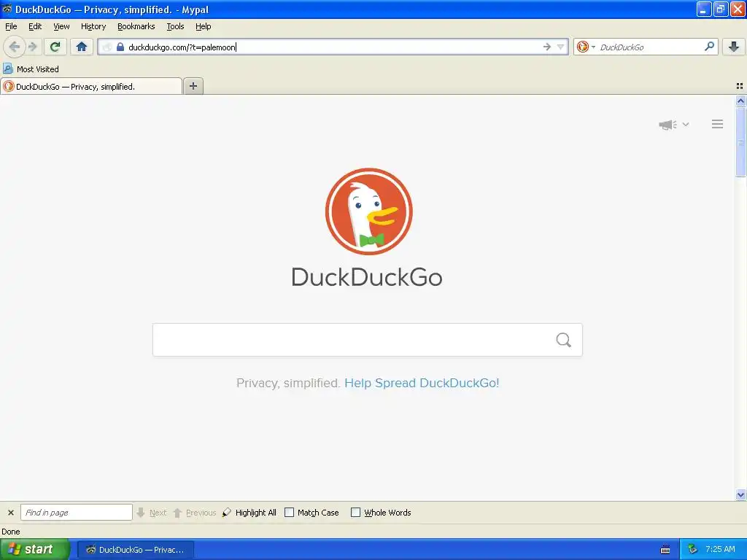Open the address bar history dropdown

(561, 47)
